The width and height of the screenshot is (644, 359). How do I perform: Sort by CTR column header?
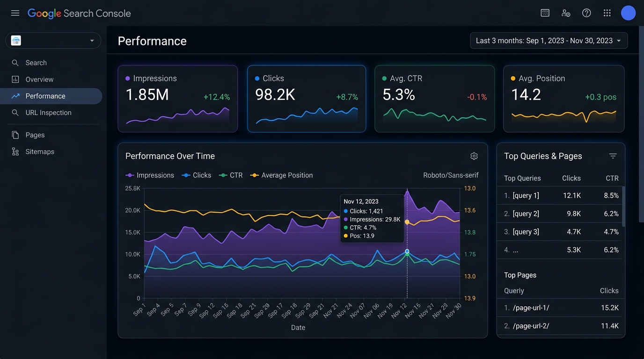612,178
